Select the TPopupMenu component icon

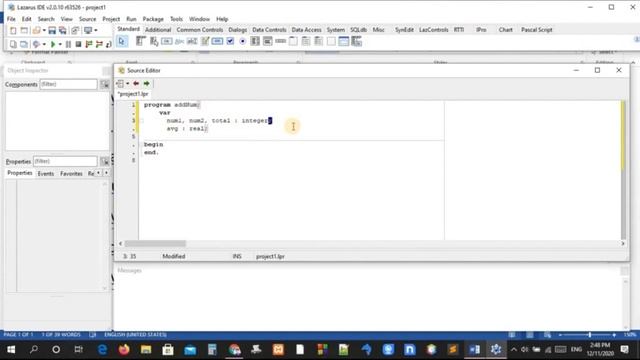point(154,41)
